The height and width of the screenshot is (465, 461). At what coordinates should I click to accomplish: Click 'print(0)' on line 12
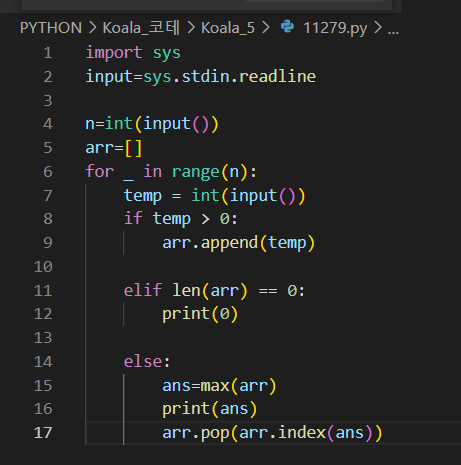[200, 314]
